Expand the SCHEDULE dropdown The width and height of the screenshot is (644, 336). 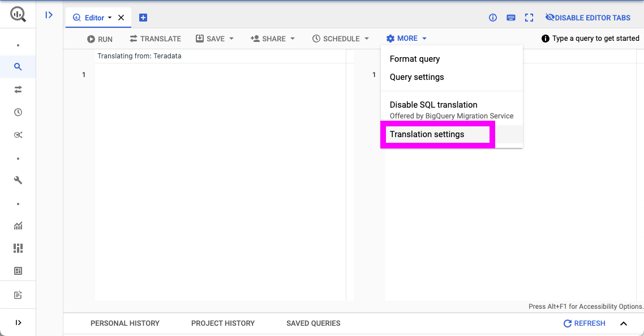click(367, 39)
